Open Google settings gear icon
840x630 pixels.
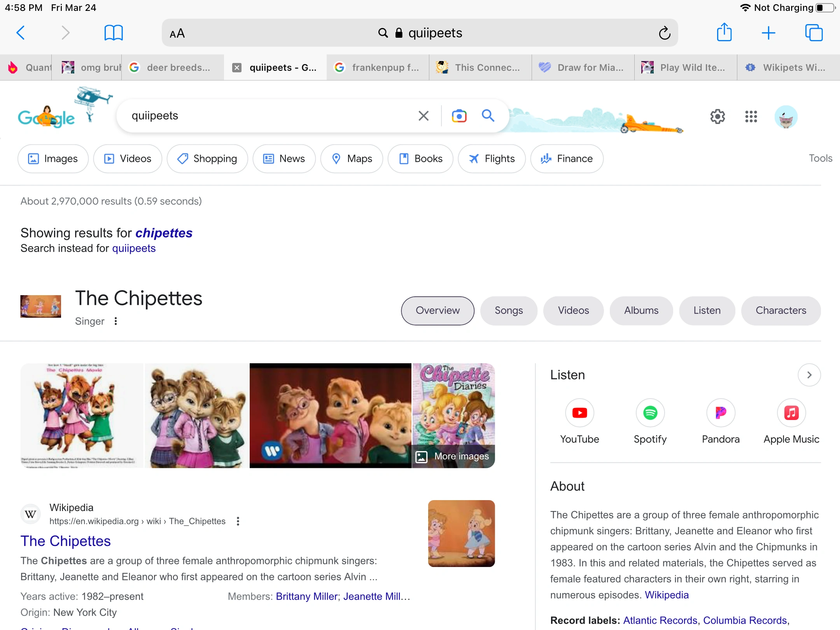pos(717,116)
